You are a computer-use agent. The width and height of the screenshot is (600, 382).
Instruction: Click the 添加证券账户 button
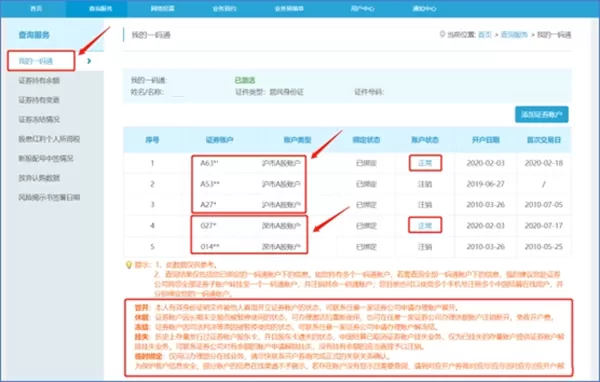click(541, 114)
